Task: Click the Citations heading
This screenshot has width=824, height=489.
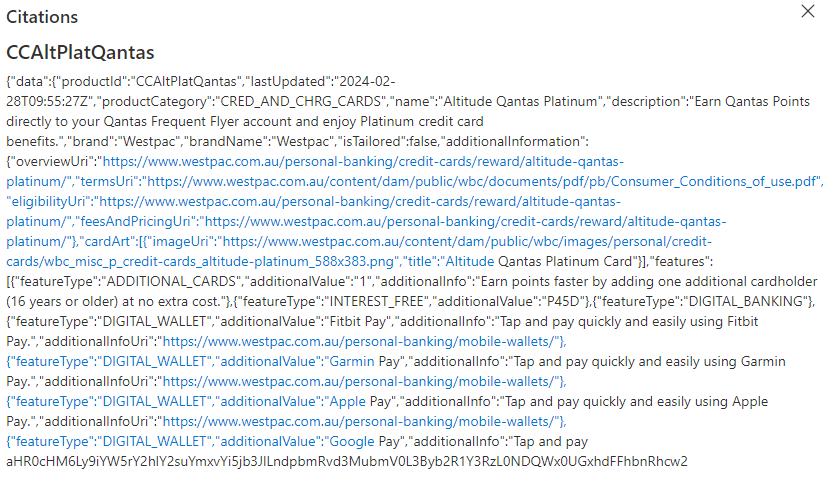Action: coord(42,17)
